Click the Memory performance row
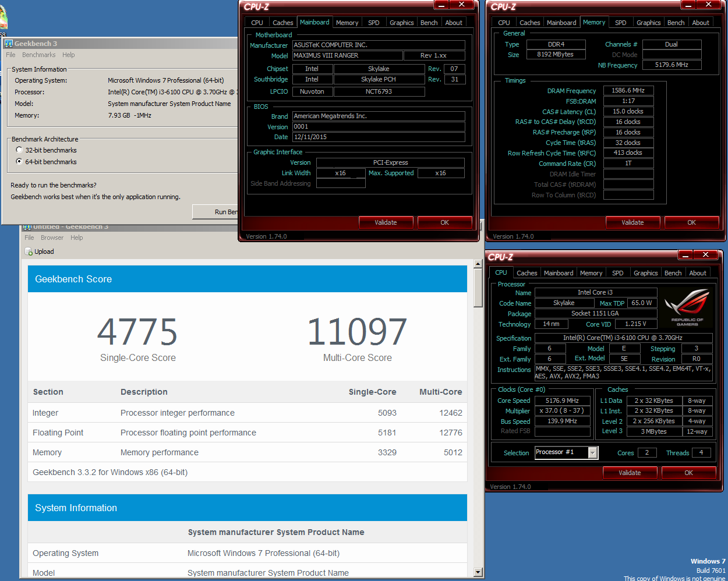Viewport: 728px width, 581px height. tap(248, 452)
